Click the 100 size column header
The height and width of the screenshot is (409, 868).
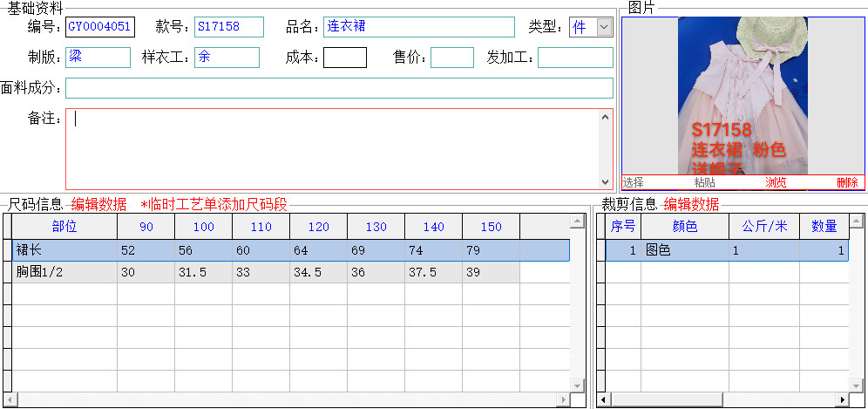[204, 227]
